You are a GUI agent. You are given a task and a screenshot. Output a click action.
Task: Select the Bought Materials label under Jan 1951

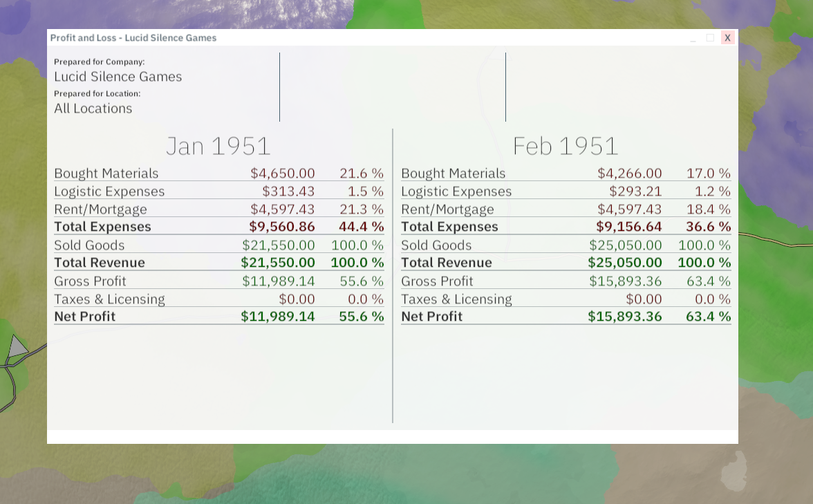tap(106, 174)
